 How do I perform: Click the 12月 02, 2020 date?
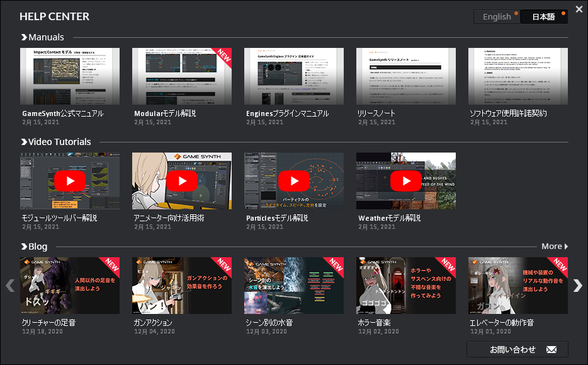pos(378,332)
